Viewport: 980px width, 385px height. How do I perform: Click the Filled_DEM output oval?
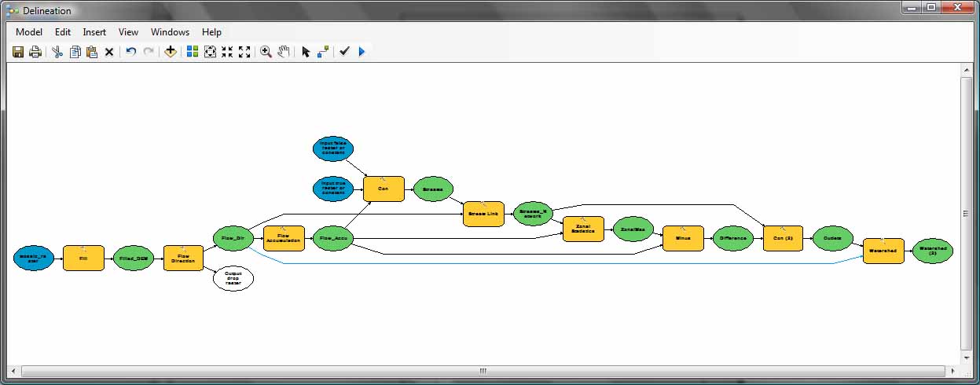[x=133, y=258]
